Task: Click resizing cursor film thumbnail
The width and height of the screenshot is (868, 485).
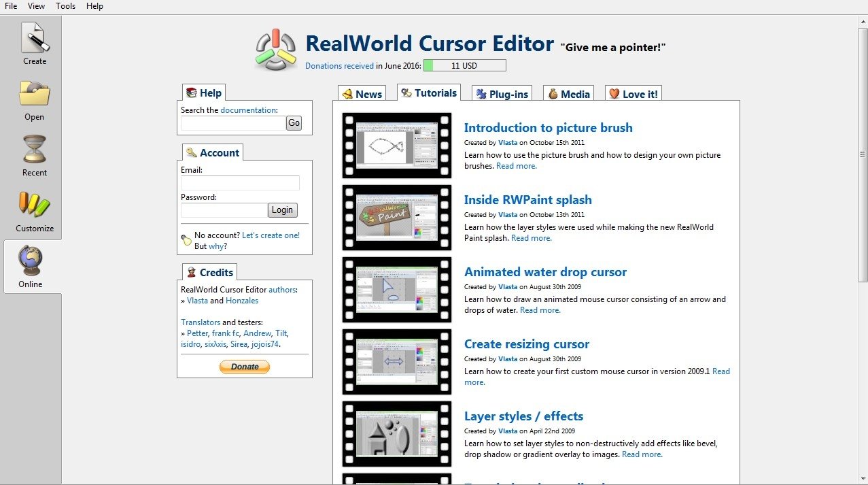Action: pyautogui.click(x=397, y=362)
